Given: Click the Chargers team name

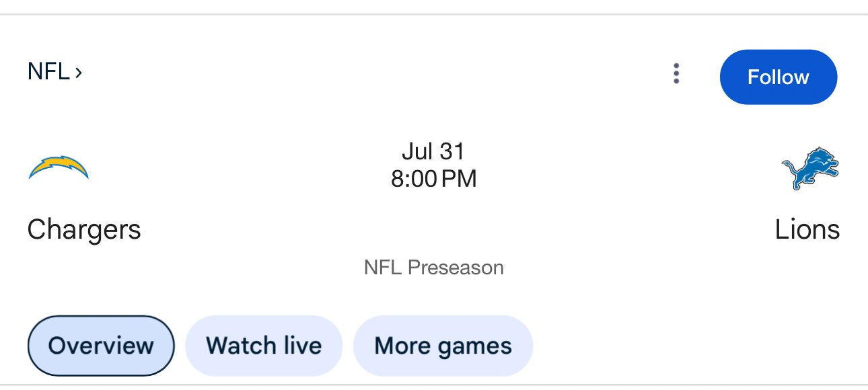Looking at the screenshot, I should (84, 230).
